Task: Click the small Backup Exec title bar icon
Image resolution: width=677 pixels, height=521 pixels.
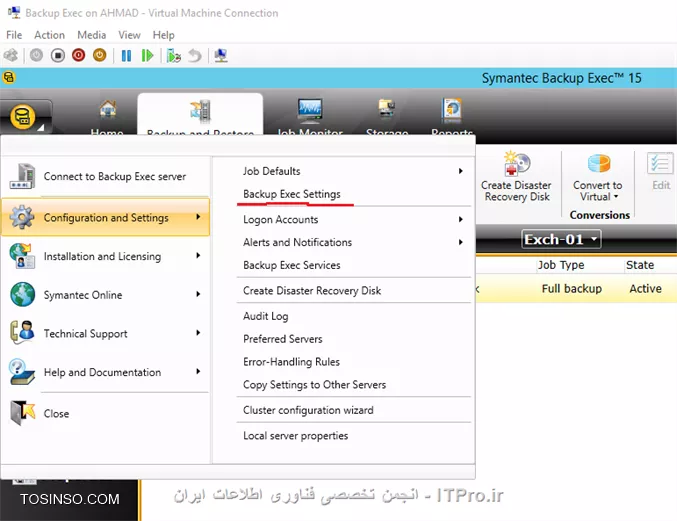Action: 9,78
